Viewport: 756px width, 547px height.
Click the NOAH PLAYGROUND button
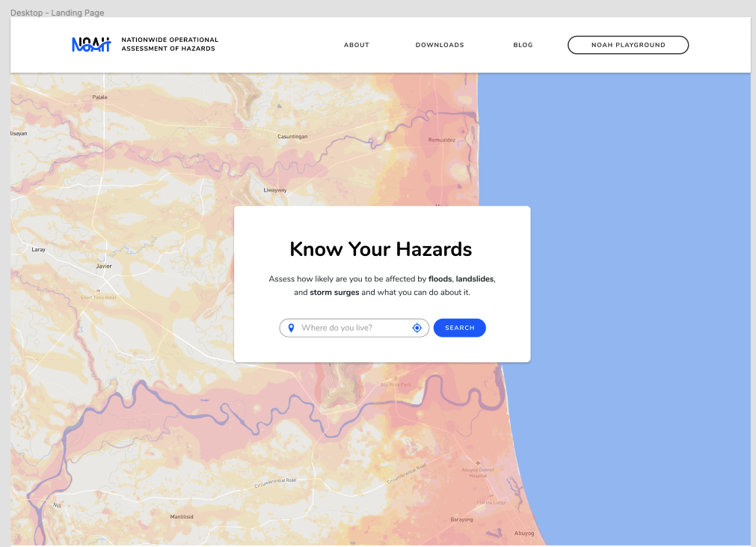point(628,45)
